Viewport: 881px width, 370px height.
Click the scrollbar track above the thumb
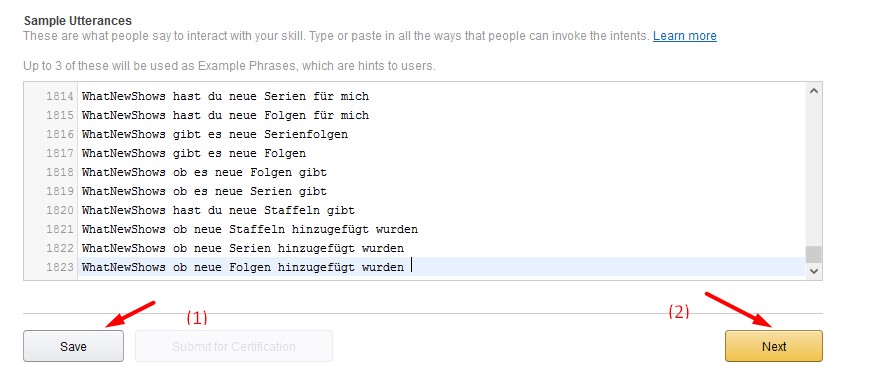(814, 172)
